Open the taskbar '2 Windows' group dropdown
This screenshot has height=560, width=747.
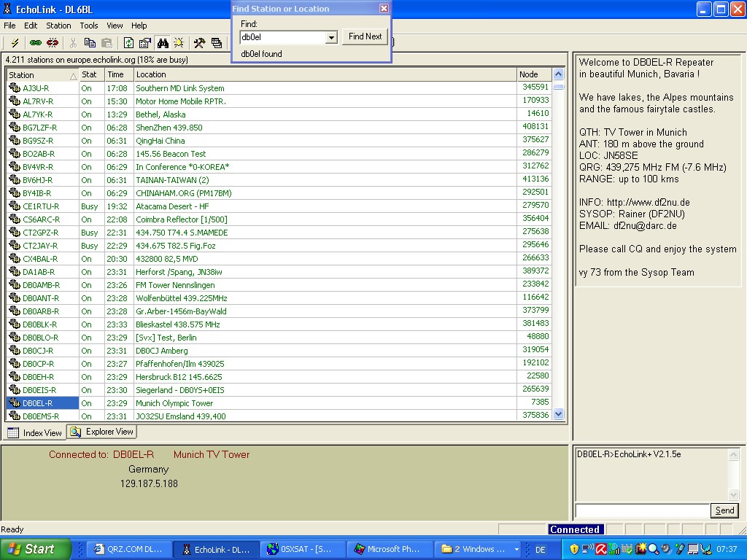point(516,549)
